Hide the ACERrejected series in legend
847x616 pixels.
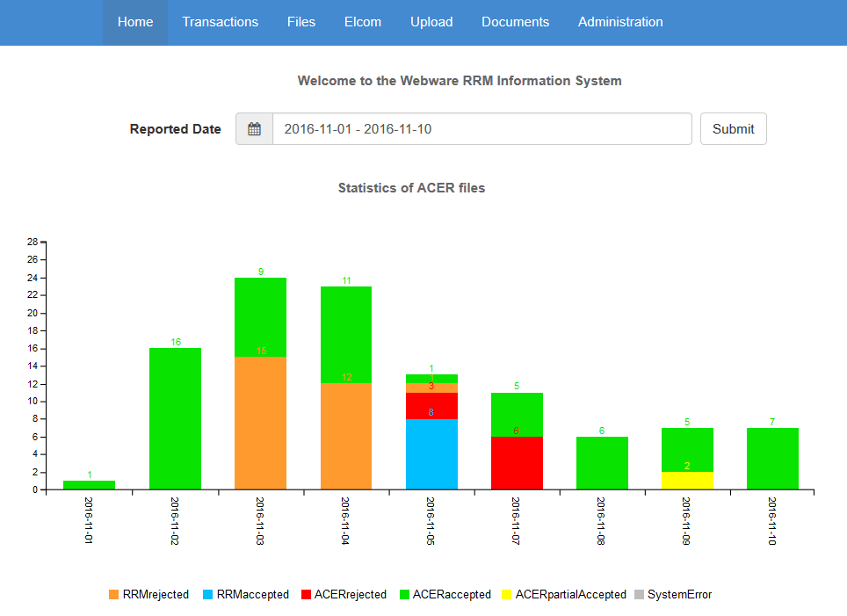point(307,595)
